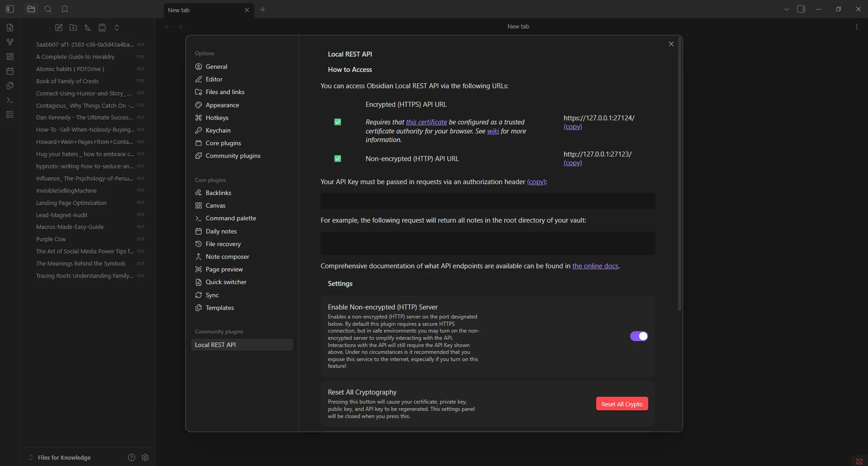Collapse or expand all files icon

click(117, 28)
